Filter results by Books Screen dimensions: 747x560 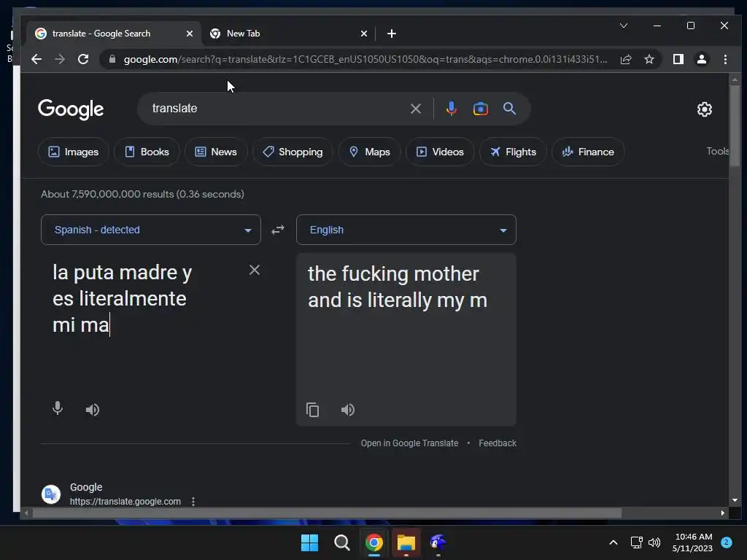click(147, 152)
